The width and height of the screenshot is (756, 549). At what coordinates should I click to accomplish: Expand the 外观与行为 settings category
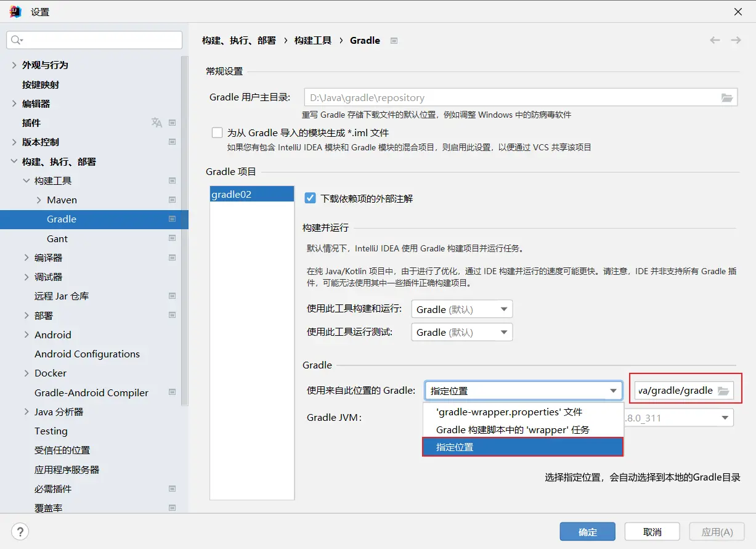(14, 65)
